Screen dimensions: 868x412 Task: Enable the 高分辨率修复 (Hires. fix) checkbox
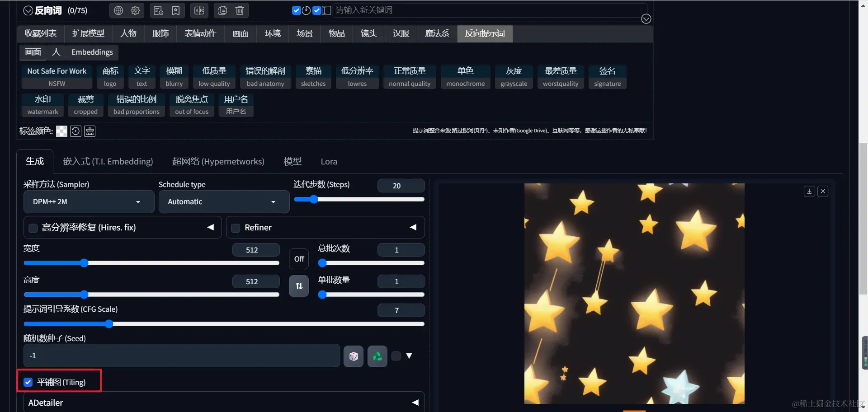pyautogui.click(x=33, y=228)
